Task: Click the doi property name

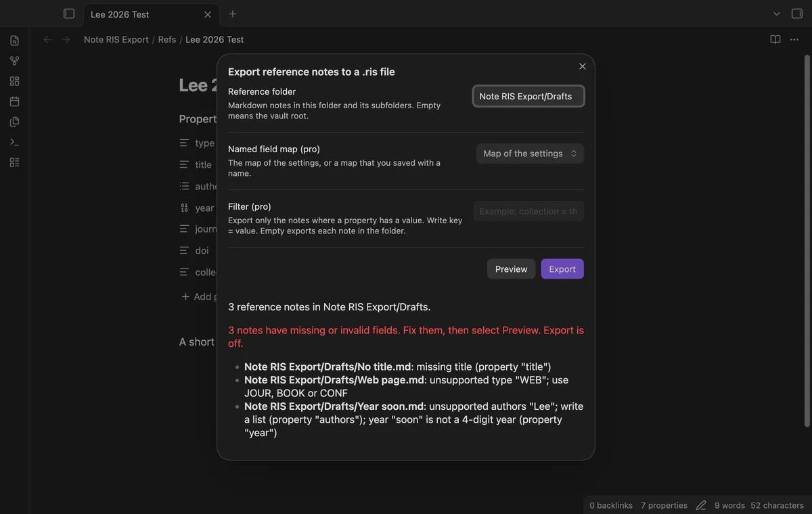Action: (x=202, y=250)
